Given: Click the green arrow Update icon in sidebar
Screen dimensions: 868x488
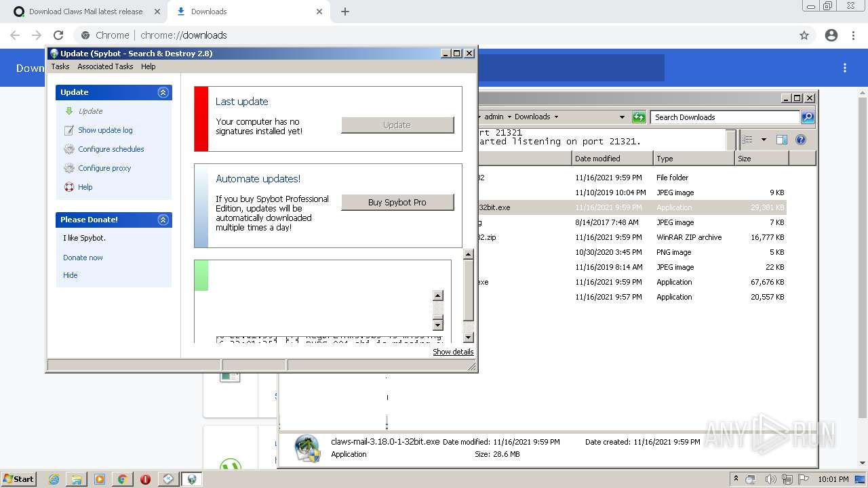Looking at the screenshot, I should [68, 111].
